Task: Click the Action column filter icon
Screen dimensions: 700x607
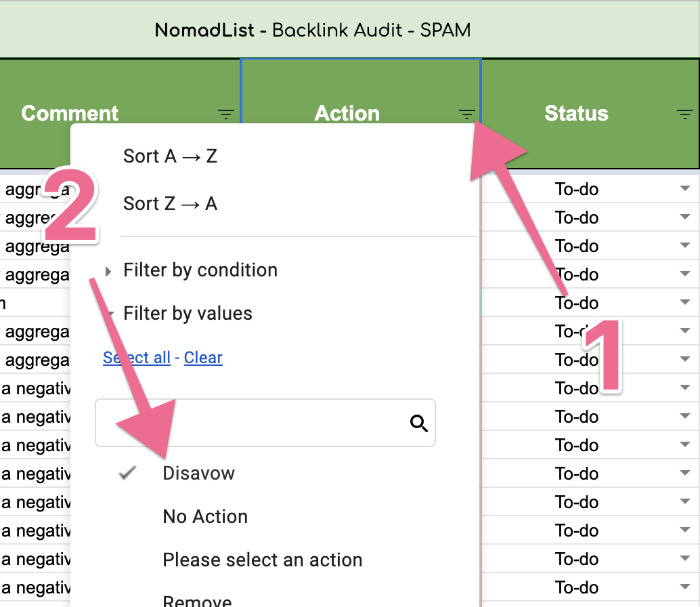Action: coord(466,114)
